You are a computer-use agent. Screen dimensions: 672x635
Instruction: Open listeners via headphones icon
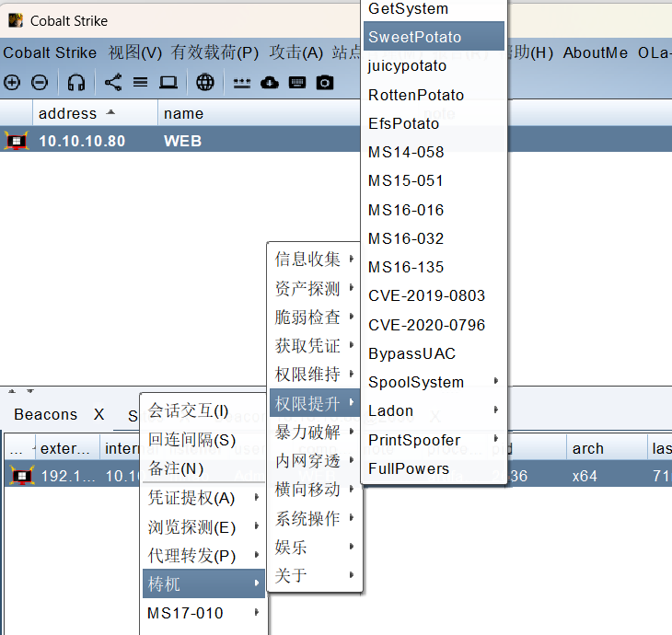click(76, 82)
